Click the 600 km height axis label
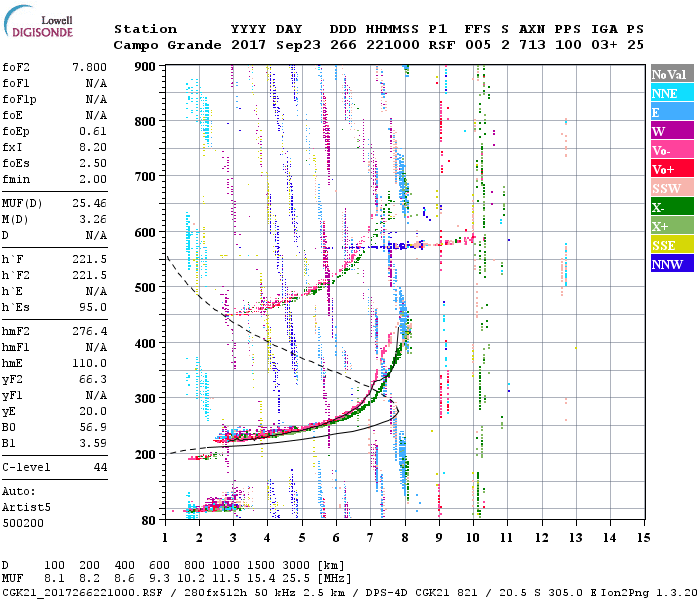This screenshot has width=700, height=600. click(145, 233)
